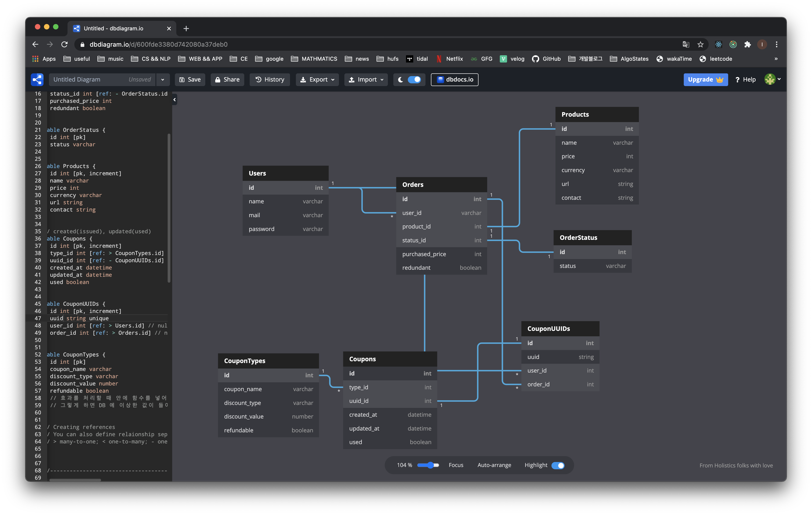Click the Upgrade button
Viewport: 812px width, 515px height.
tap(706, 79)
